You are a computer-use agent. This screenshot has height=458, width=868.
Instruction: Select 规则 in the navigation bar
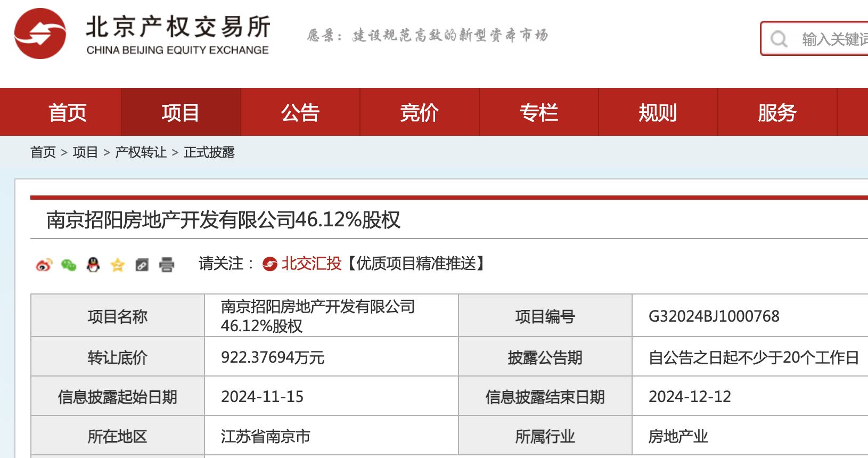coord(658,112)
